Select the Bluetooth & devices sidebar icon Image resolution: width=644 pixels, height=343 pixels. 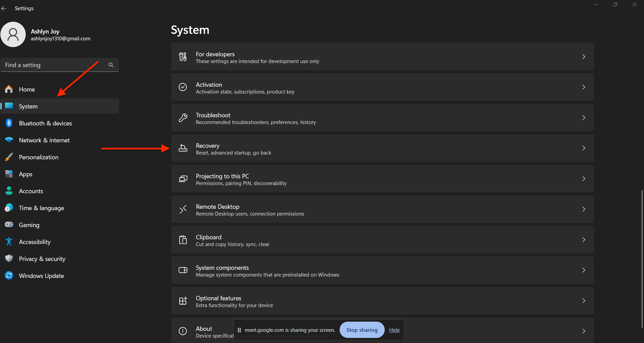[9, 123]
